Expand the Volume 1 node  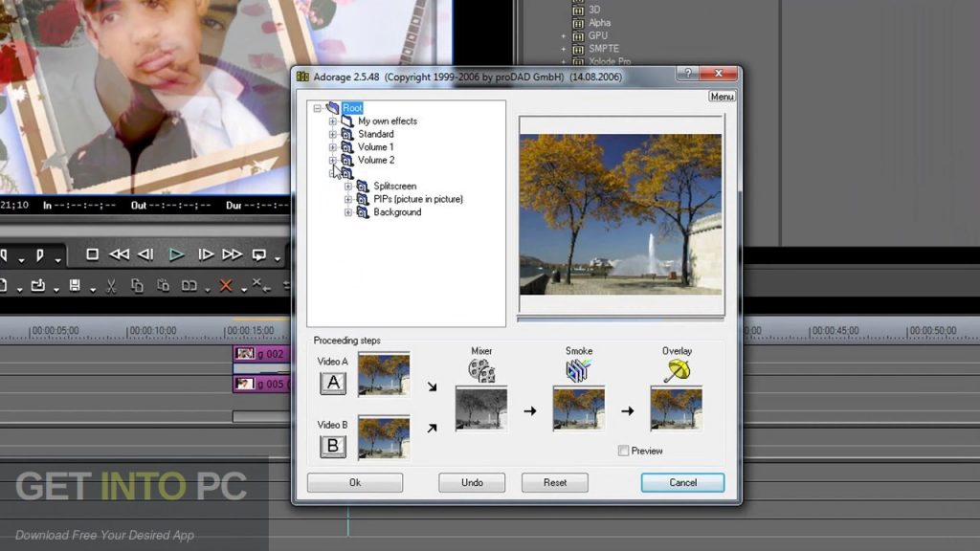click(332, 147)
